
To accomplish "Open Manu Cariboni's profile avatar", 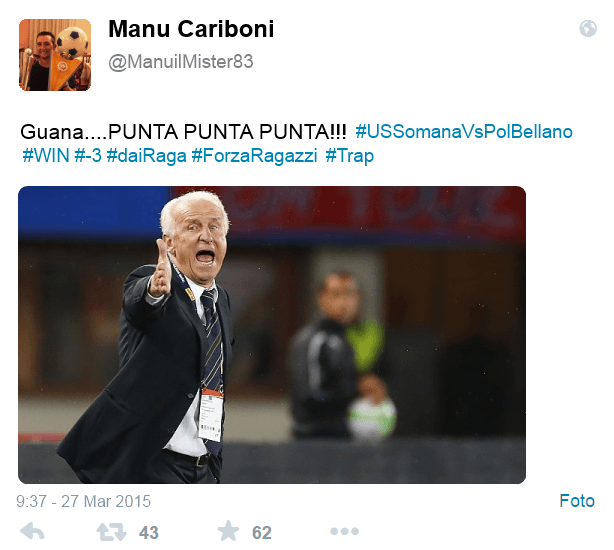I will [x=55, y=55].
